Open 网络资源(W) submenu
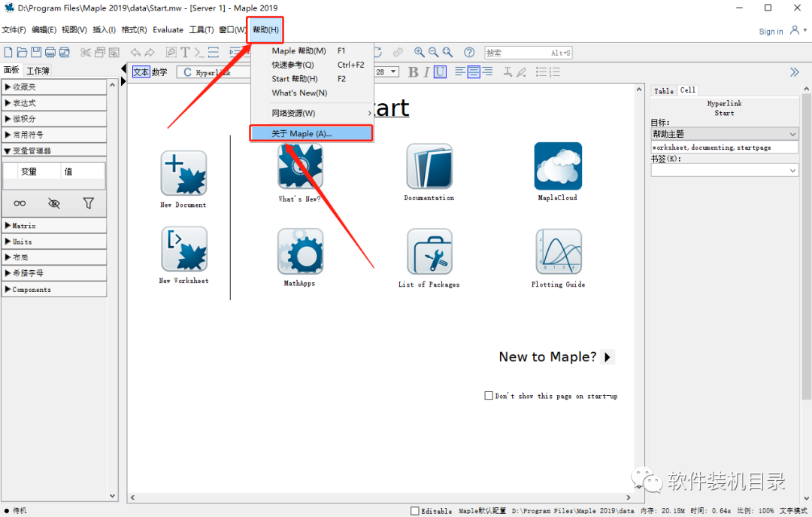Image resolution: width=812 pixels, height=517 pixels. click(x=311, y=113)
